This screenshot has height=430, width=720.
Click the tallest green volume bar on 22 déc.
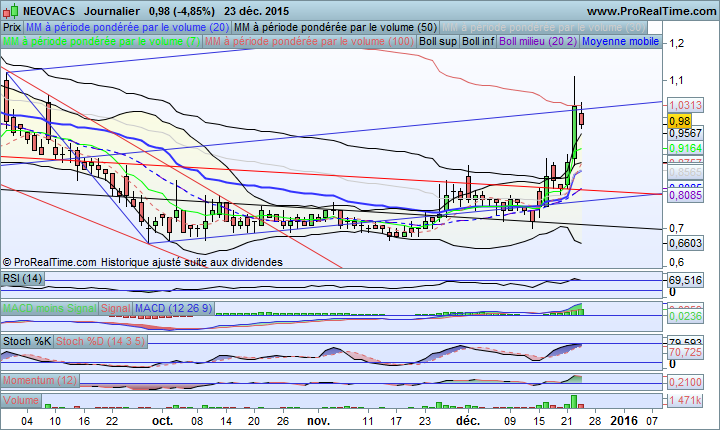coord(574,402)
